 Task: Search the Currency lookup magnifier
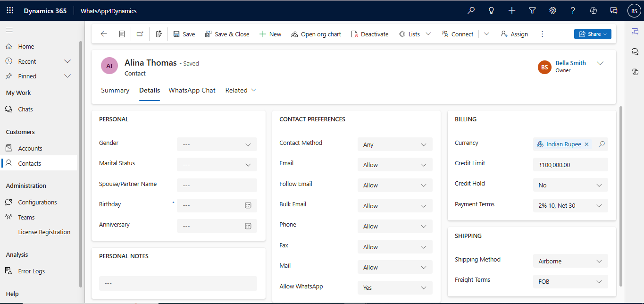[x=602, y=144]
